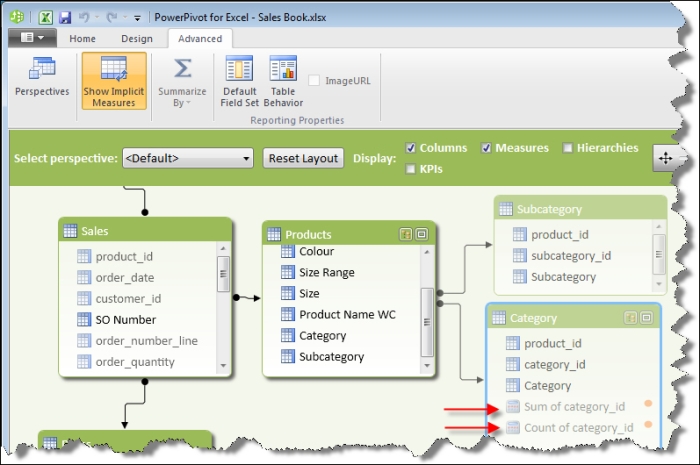Screen dimensions: 700x465
Task: Uncheck the Columns display checkbox
Action: (411, 148)
